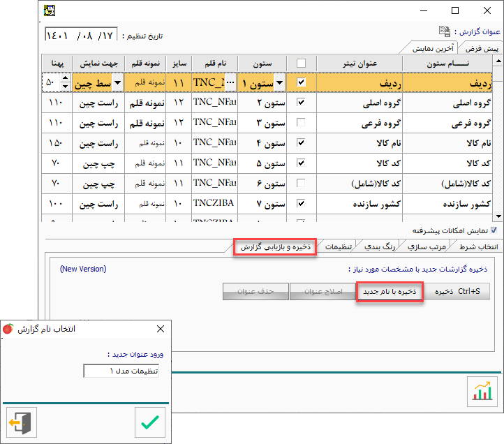Image resolution: width=504 pixels, height=444 pixels.
Task: Check the گروه فرعی row checkbox
Action: tap(301, 122)
